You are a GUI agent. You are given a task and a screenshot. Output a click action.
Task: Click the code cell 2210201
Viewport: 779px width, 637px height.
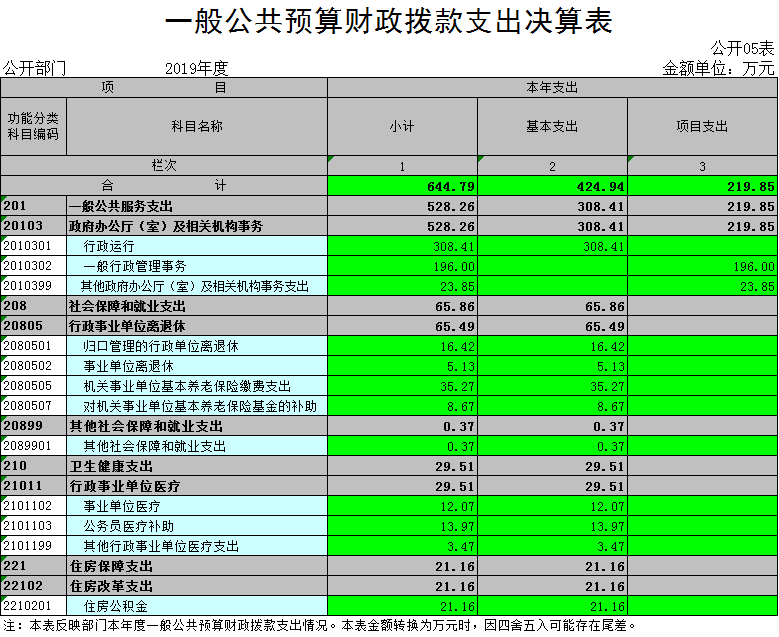[33, 606]
